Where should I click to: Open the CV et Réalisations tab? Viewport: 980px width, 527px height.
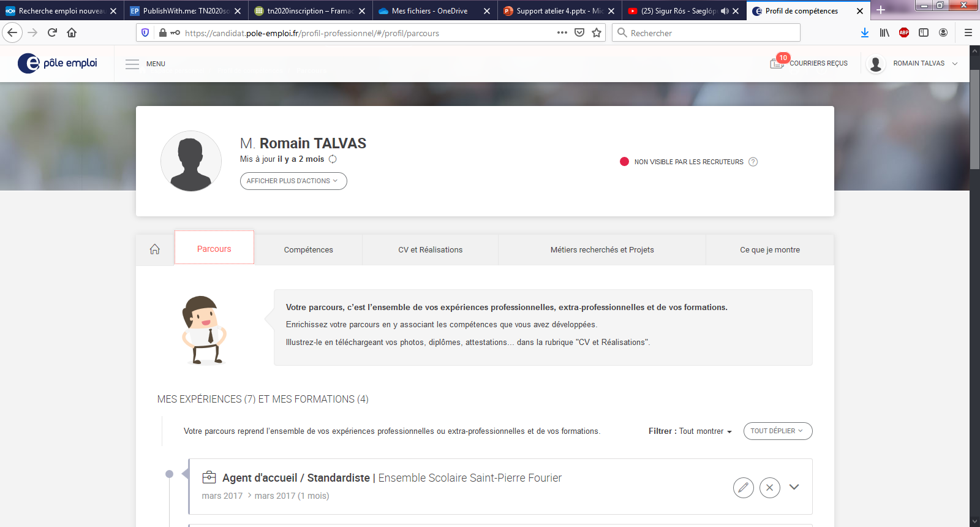click(430, 250)
